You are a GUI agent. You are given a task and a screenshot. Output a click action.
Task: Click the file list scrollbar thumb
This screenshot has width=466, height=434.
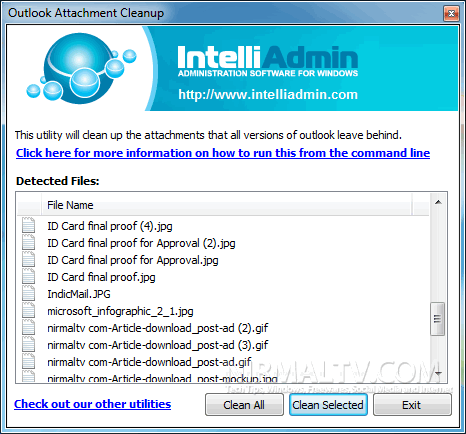(x=438, y=319)
